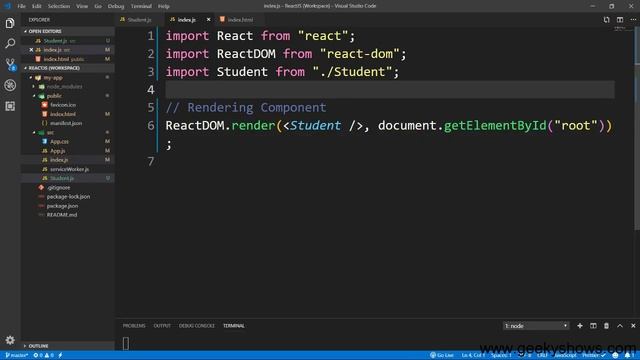Viewport: 640px width, 360px height.
Task: Open the Edit menu
Action: (37, 6)
